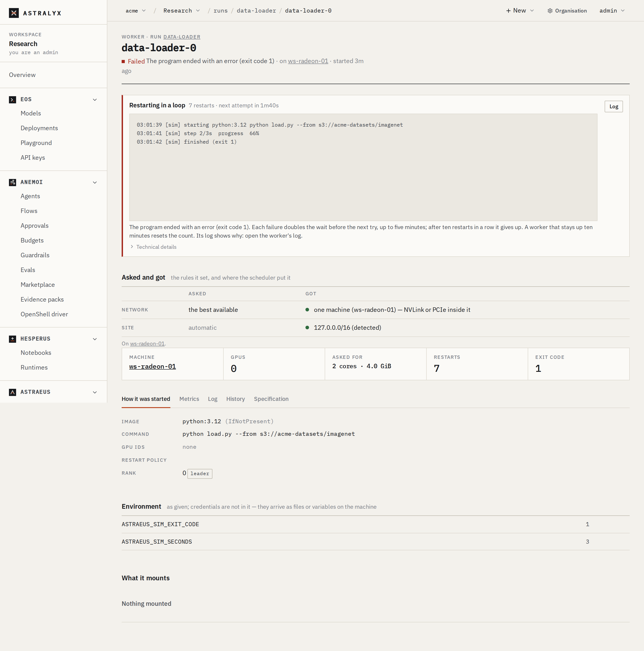Click the gear icon beside Organisation
644x651 pixels.
(550, 11)
